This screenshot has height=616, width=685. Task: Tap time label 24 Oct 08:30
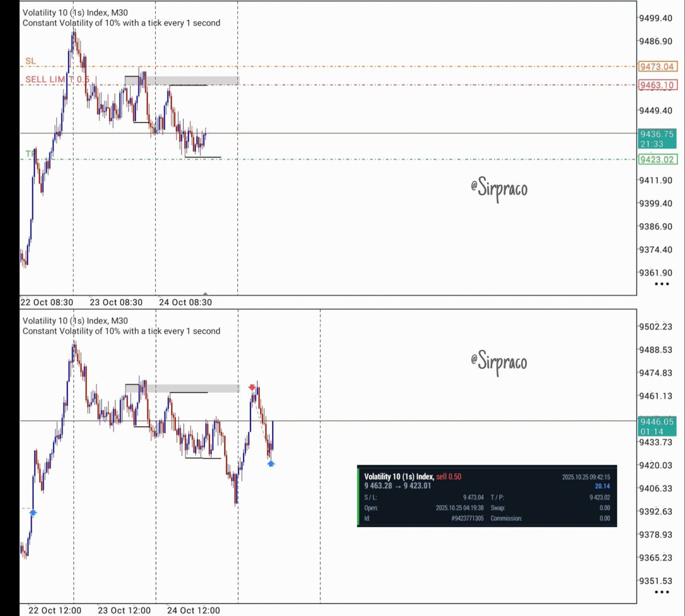click(185, 303)
